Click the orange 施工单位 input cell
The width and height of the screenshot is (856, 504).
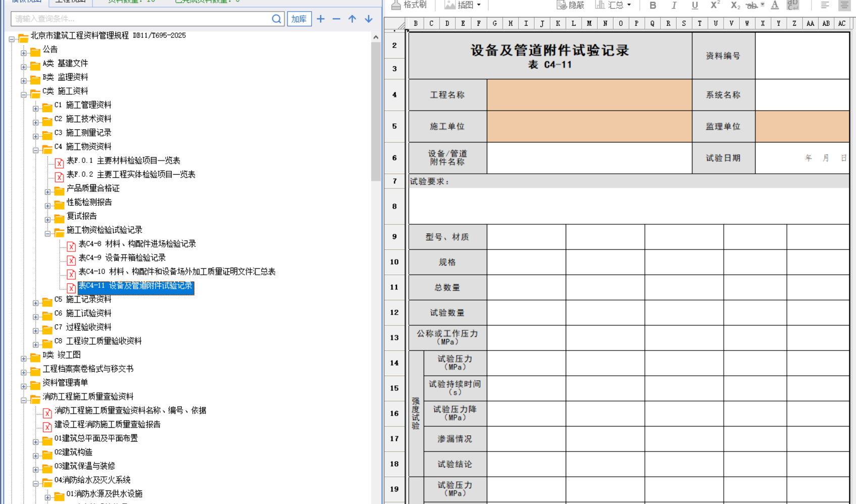pyautogui.click(x=589, y=126)
